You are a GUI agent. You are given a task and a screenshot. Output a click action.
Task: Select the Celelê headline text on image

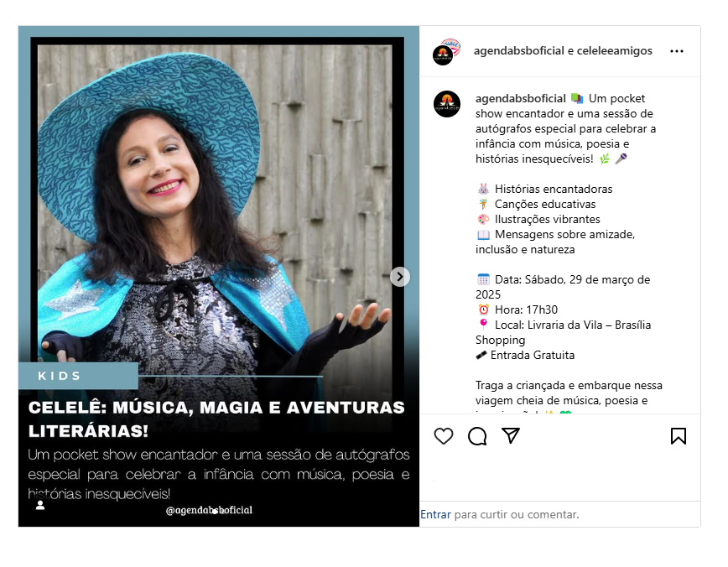click(x=216, y=419)
